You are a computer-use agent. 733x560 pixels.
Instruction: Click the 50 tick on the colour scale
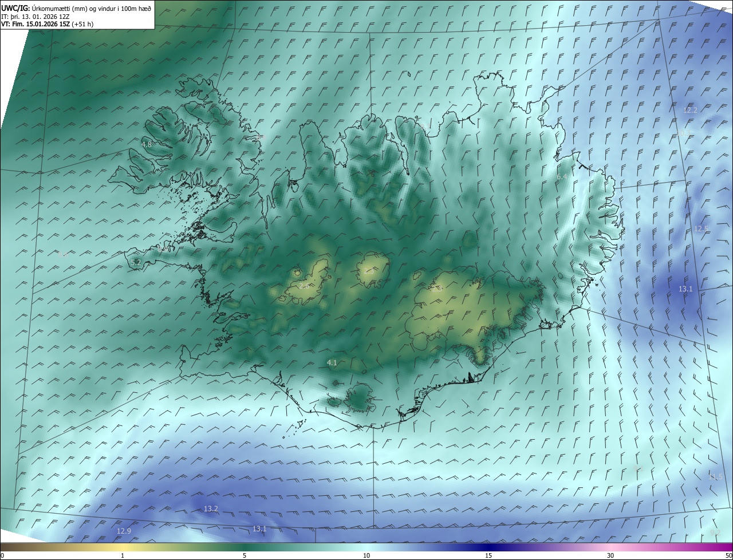(x=728, y=556)
